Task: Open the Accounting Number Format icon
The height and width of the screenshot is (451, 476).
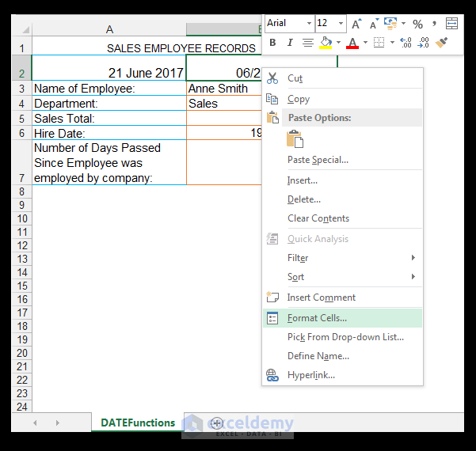Action: (x=390, y=24)
